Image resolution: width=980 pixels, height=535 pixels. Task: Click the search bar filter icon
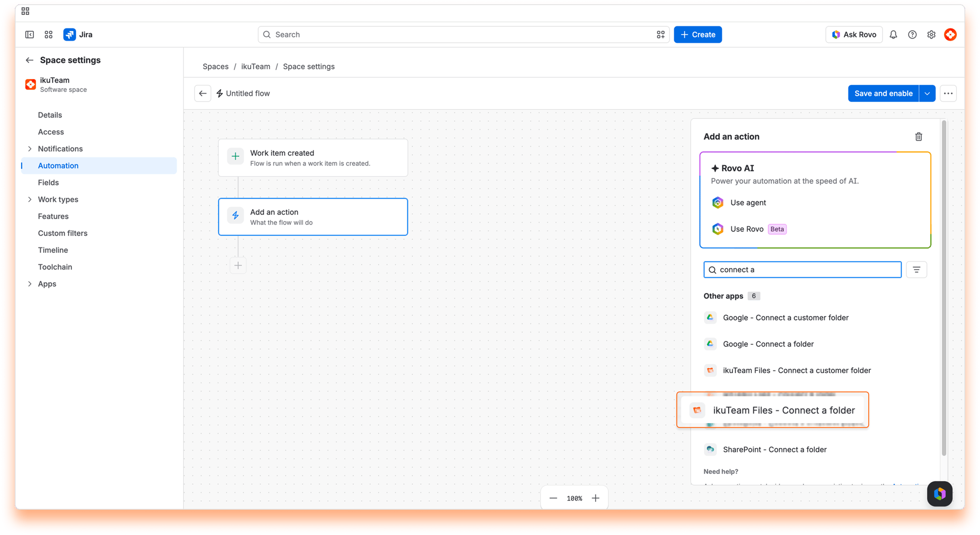661,34
